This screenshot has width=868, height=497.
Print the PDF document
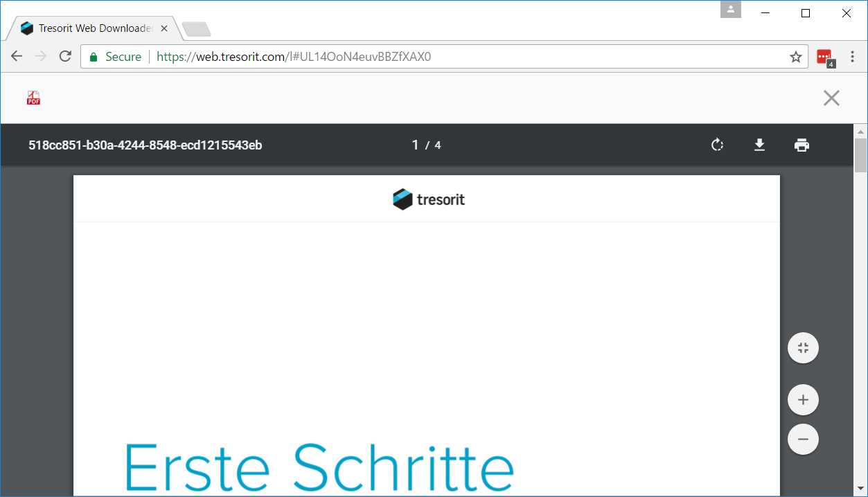click(801, 145)
